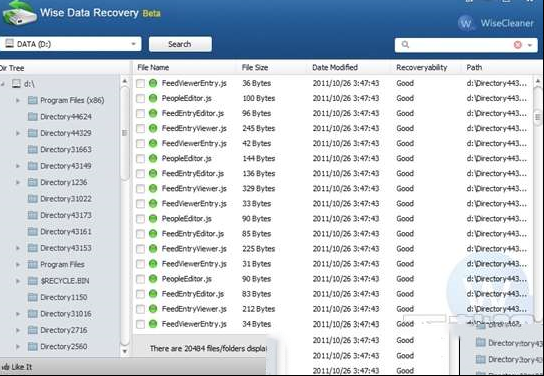
Task: Click the $RECYCLE.BIN folder icon
Action: pyautogui.click(x=33, y=281)
